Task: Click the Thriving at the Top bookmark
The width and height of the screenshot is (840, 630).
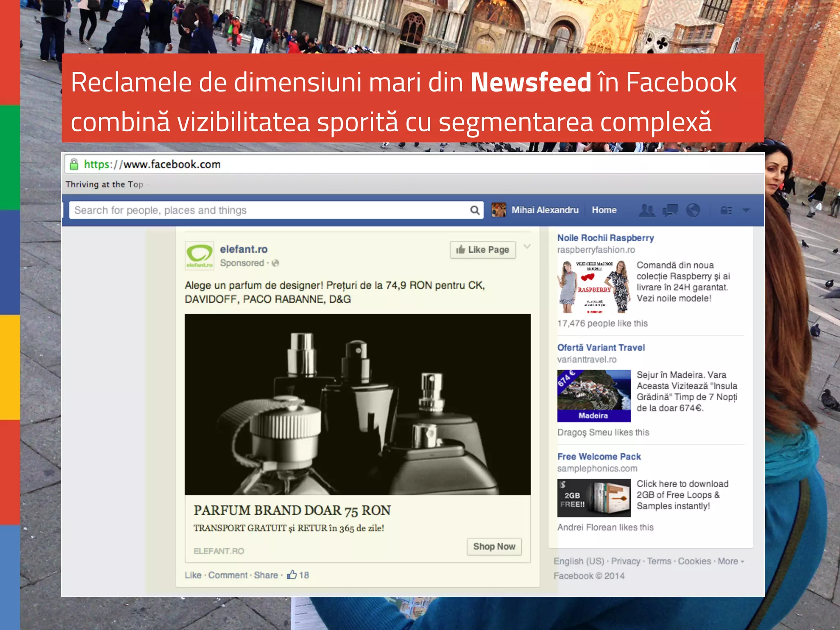Action: (104, 185)
